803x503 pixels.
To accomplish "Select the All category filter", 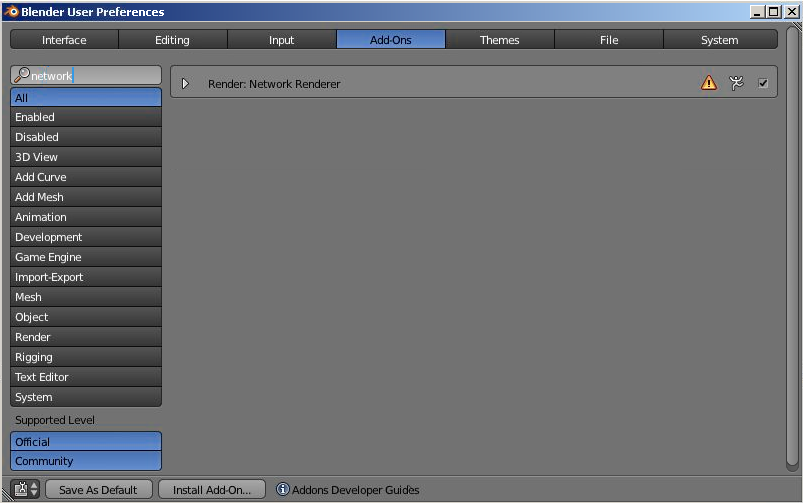I will point(86,97).
